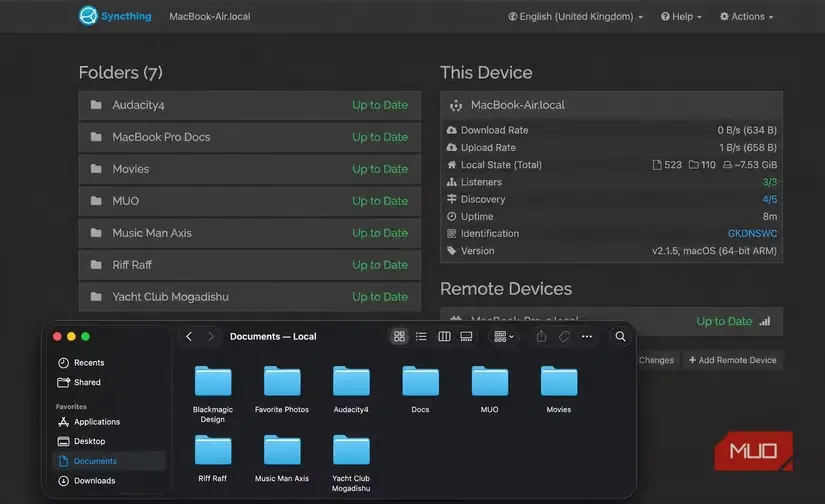Click the Local State home icon

click(x=451, y=165)
